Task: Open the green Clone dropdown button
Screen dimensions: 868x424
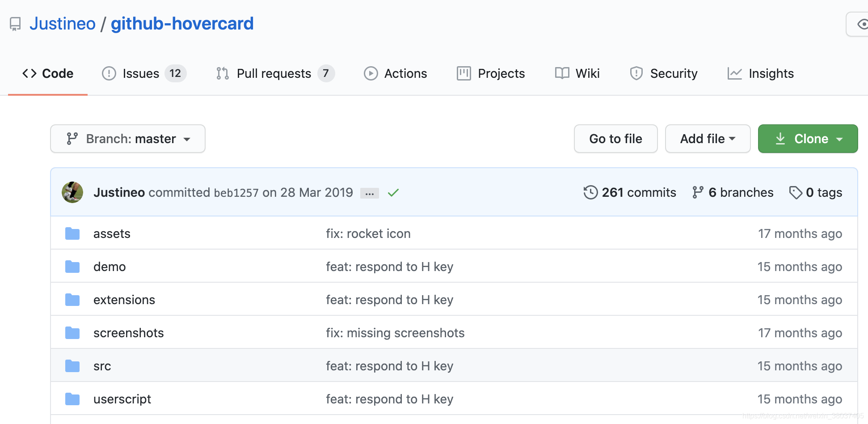Action: 808,139
